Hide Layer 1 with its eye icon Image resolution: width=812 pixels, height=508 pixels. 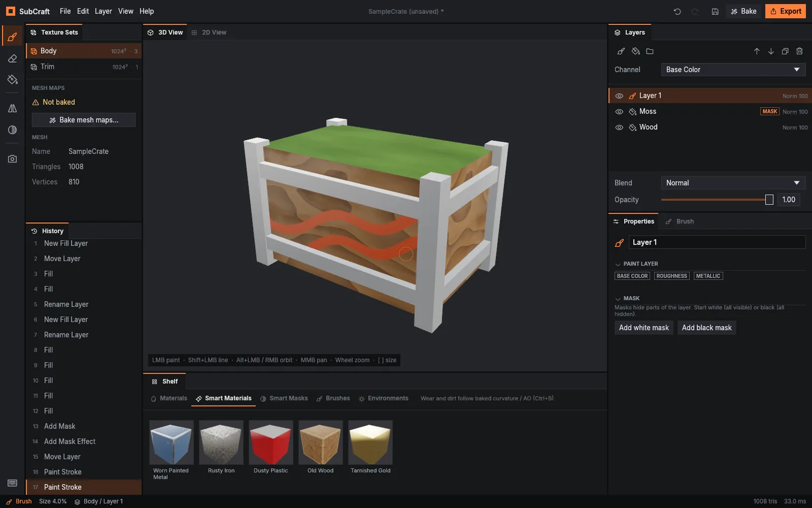pos(619,96)
